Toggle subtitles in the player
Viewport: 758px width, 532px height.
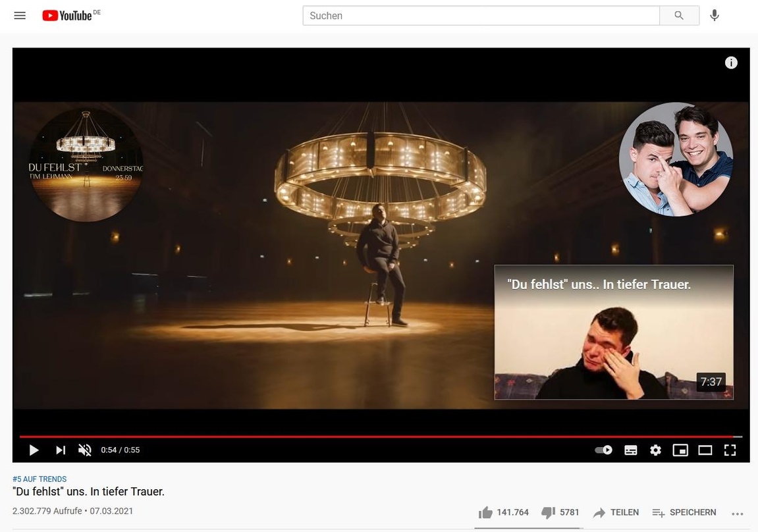tap(630, 450)
